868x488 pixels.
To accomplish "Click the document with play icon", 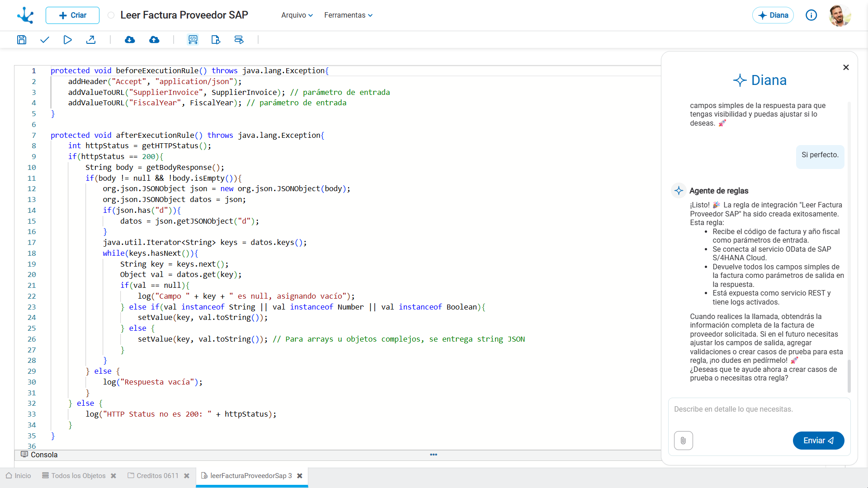I will pyautogui.click(x=216, y=40).
